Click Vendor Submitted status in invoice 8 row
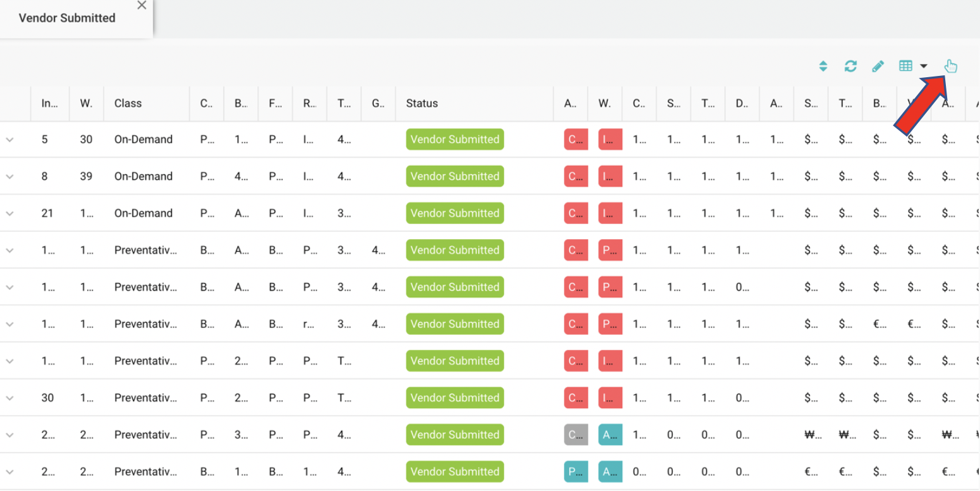Viewport: 980px width, 491px height. pos(455,177)
